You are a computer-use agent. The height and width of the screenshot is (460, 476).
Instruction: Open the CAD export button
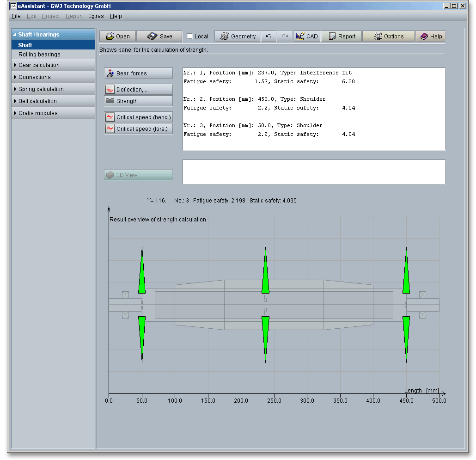coord(306,37)
